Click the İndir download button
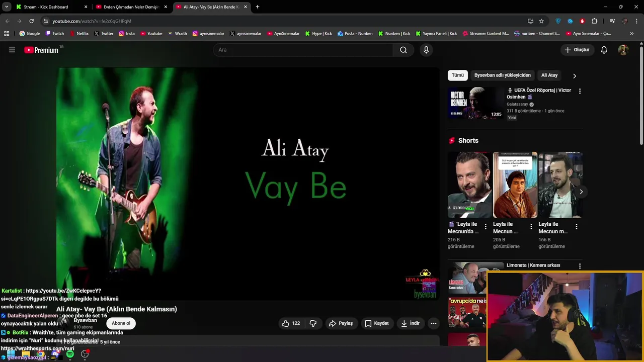This screenshot has height=362, width=644. (x=410, y=323)
